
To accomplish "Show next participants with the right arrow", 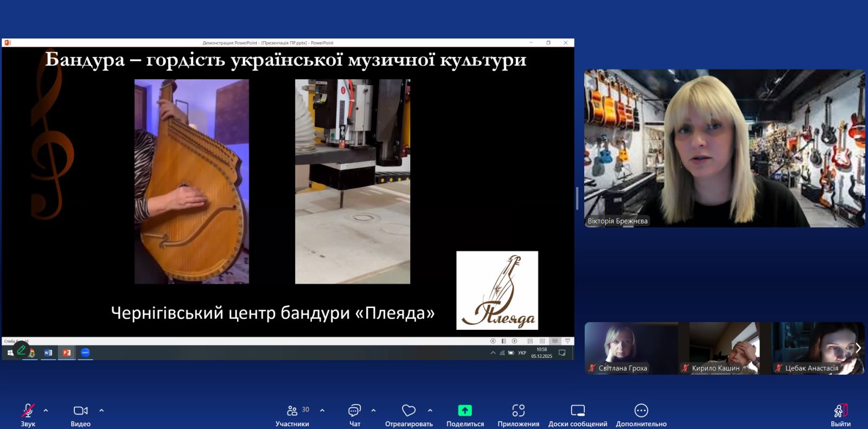I will pos(858,348).
